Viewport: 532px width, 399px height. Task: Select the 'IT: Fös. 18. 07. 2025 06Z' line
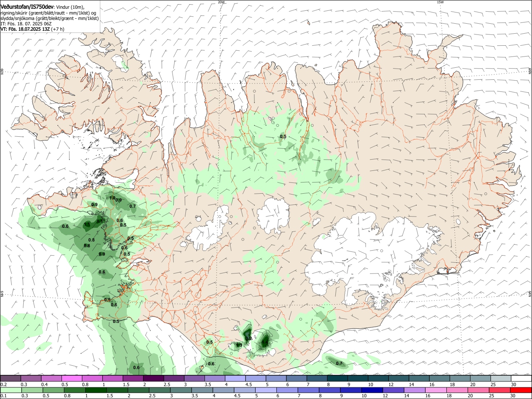pyautogui.click(x=26, y=24)
